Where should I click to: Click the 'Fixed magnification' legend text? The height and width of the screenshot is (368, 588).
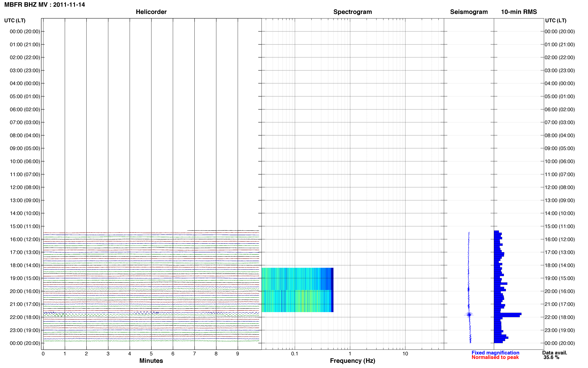pos(495,353)
